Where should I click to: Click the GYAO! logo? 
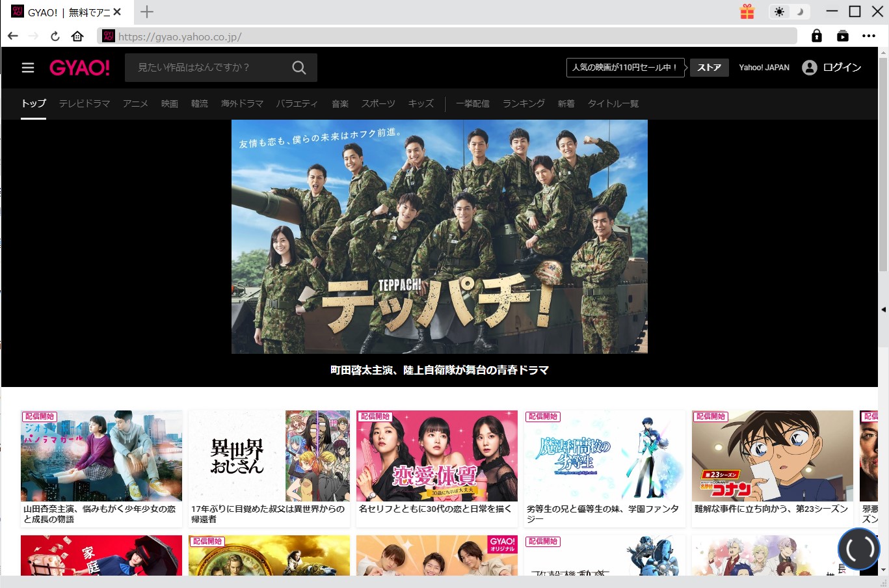(80, 68)
